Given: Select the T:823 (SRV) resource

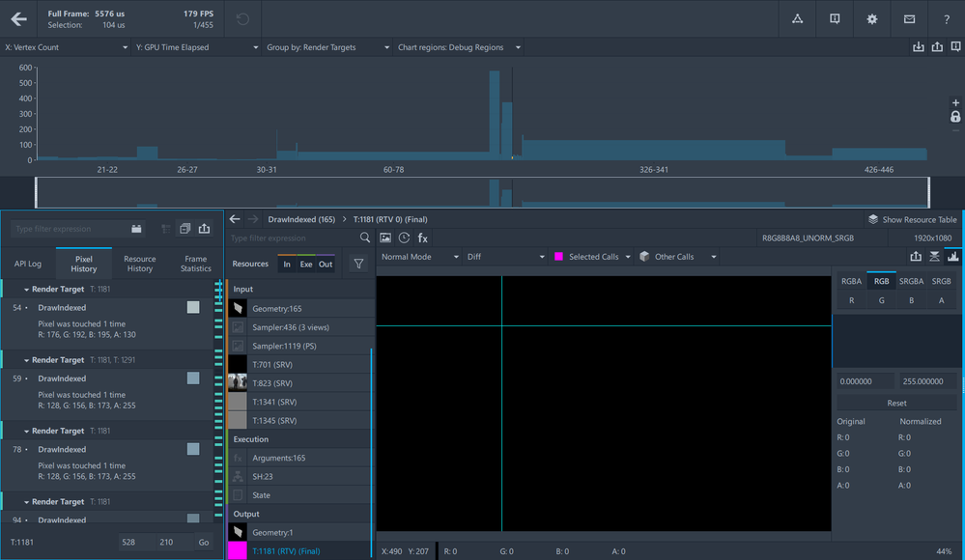Looking at the screenshot, I should (x=300, y=382).
